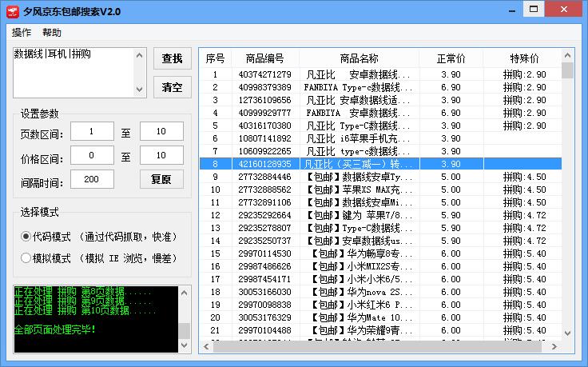Select product number 30053176329
Viewport: 588px width, 367px height.
point(264,317)
